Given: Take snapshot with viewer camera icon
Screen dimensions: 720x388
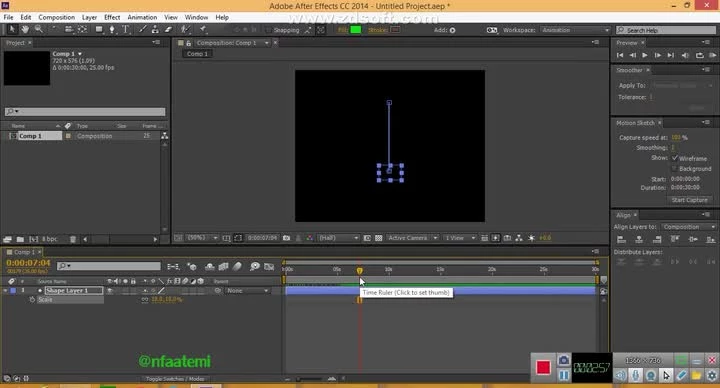Looking at the screenshot, I should [286, 238].
